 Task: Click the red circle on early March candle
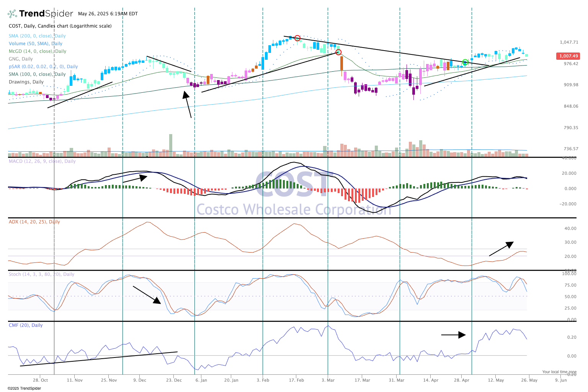click(x=338, y=52)
